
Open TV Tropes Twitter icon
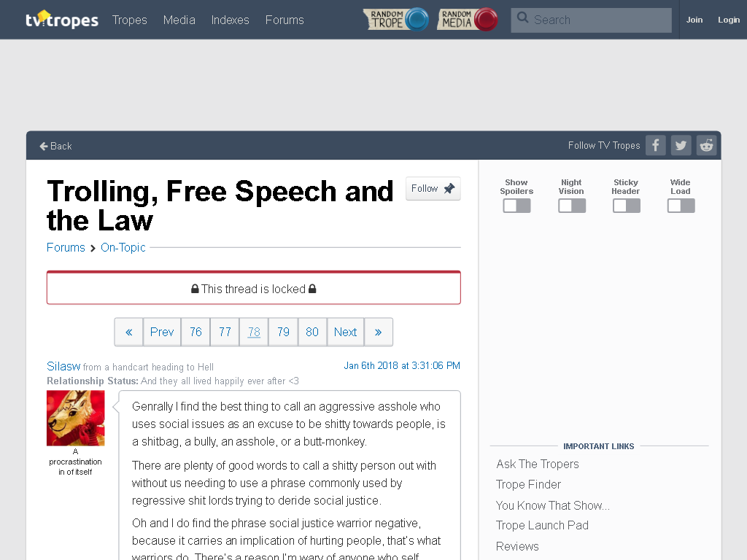pos(681,145)
